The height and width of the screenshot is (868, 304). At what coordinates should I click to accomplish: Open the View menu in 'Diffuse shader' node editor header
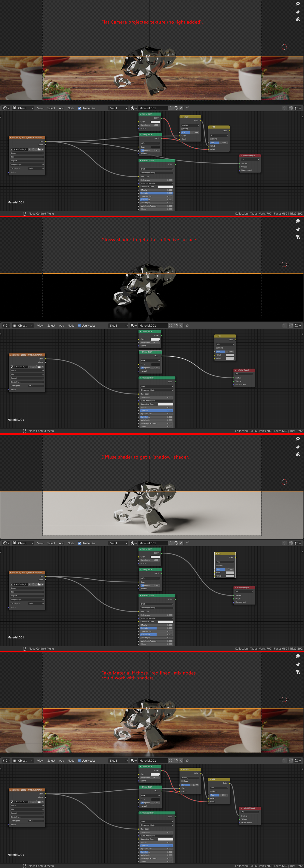tap(40, 543)
